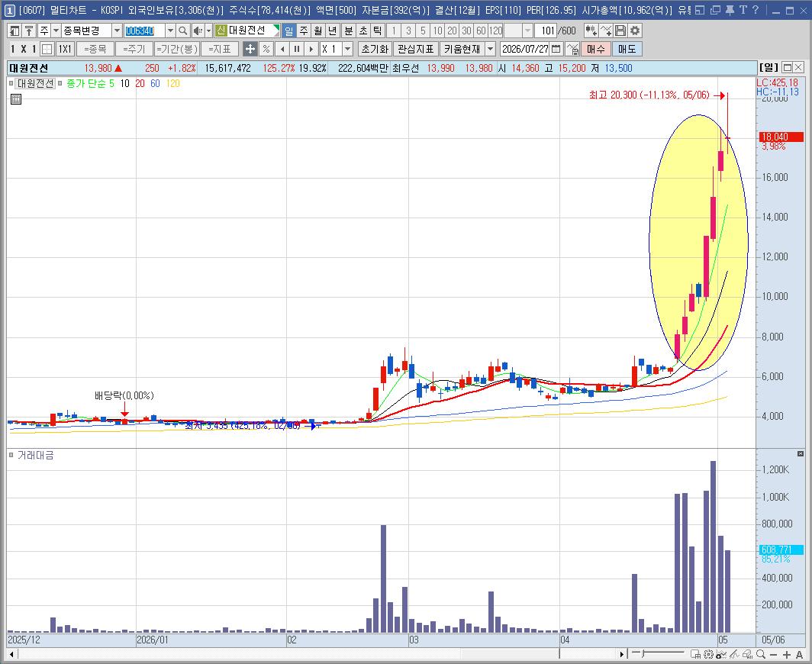This screenshot has height=664, width=812.
Task: Click the =지표 sync button
Action: click(220, 49)
